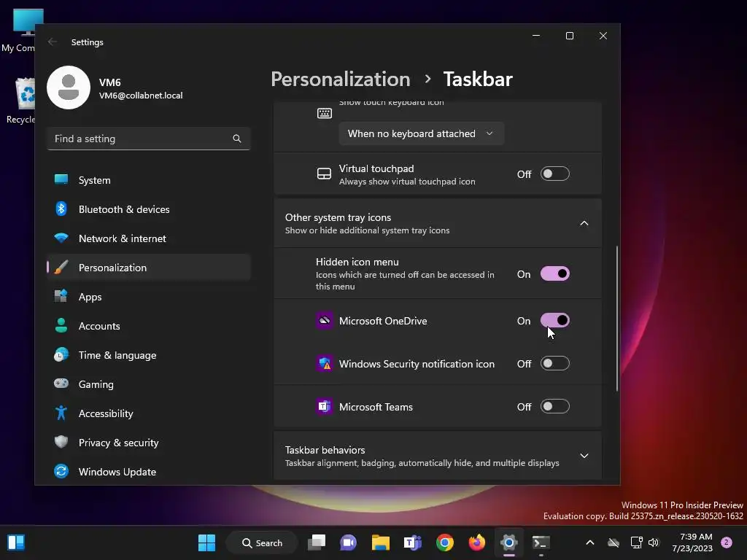This screenshot has width=747, height=560.
Task: Open Widgets button on taskbar
Action: 16,542
